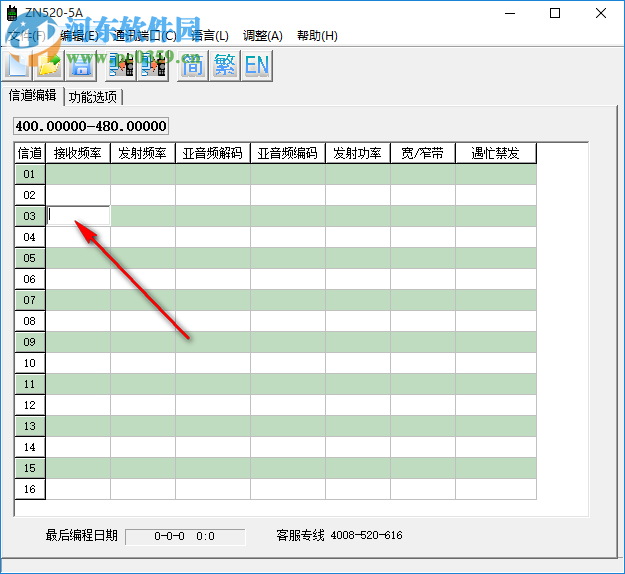Click second radio read/write toolbar icon
The width and height of the screenshot is (625, 574).
coord(153,65)
